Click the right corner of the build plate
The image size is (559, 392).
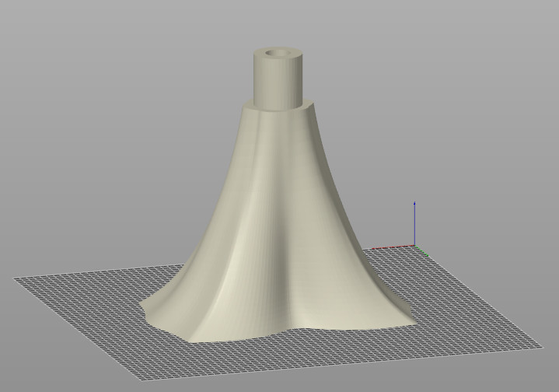coord(543,345)
